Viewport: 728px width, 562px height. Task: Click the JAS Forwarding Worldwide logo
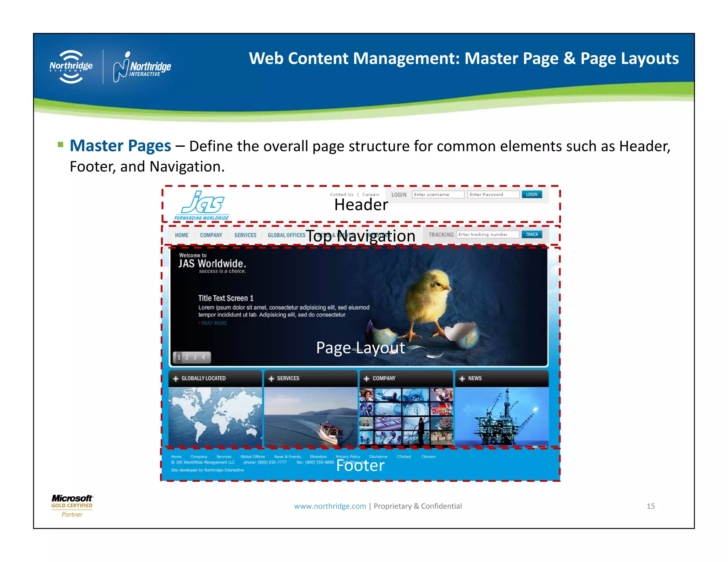click(x=202, y=206)
